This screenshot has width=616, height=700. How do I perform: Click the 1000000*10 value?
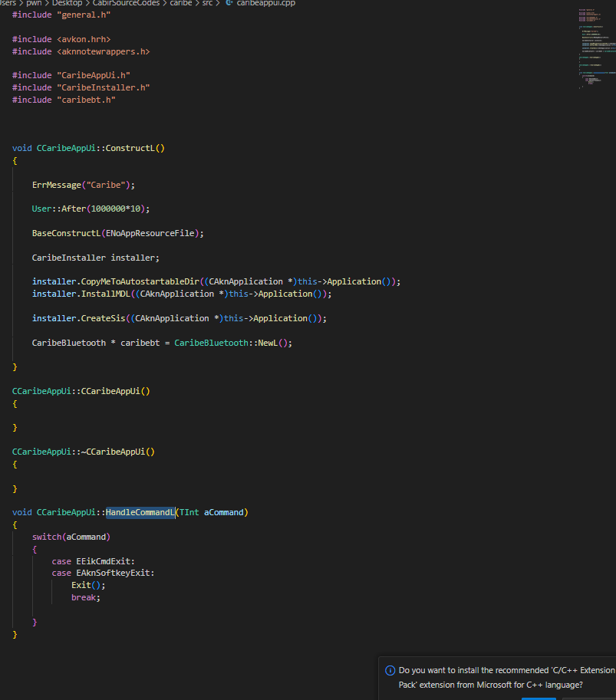coord(116,209)
